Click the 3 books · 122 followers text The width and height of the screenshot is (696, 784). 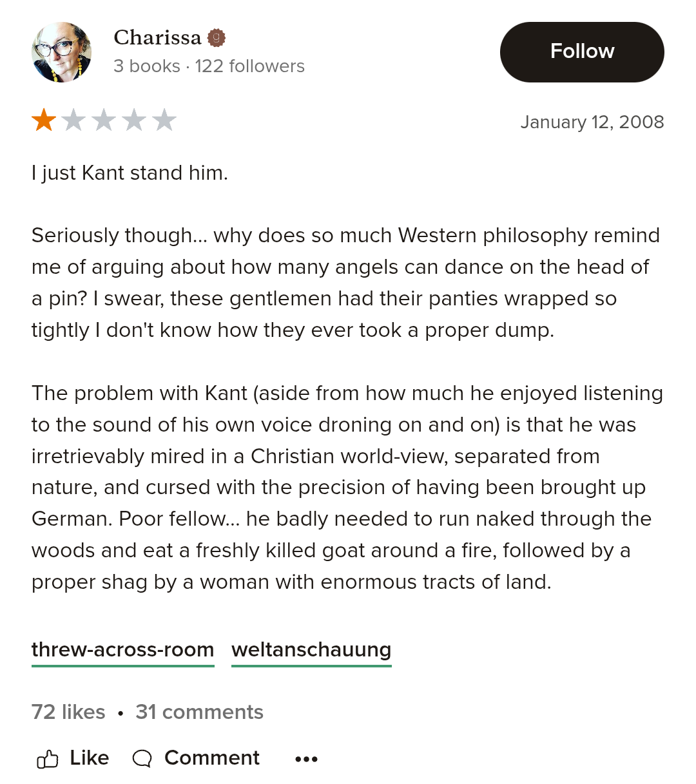209,66
